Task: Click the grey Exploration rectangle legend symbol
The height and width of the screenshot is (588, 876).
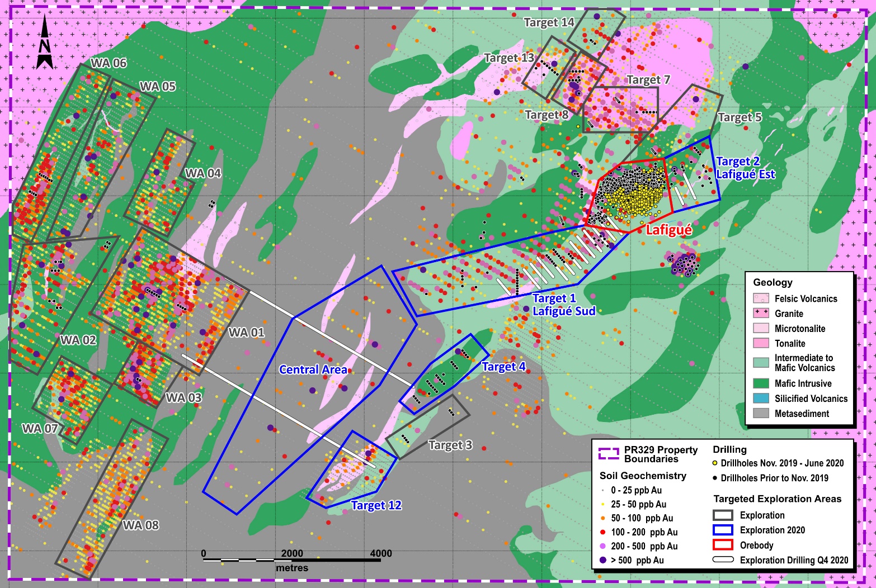Action: click(723, 515)
